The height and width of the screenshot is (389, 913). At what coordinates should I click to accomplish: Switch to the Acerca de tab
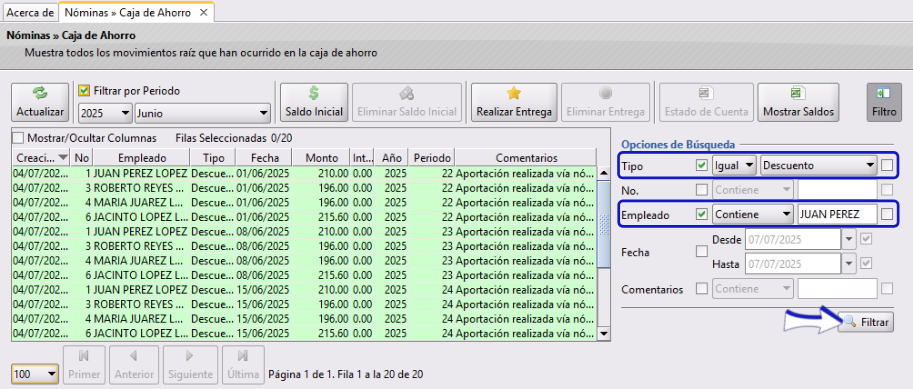(x=29, y=12)
